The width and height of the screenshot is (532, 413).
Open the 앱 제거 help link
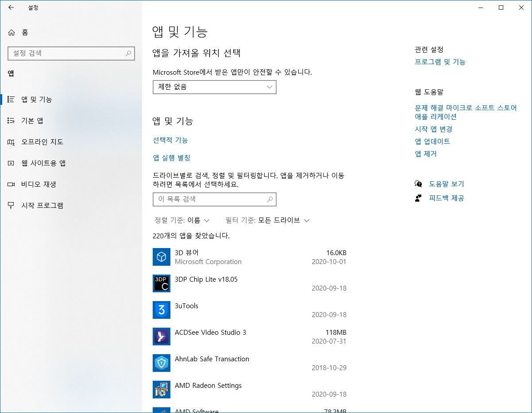426,154
